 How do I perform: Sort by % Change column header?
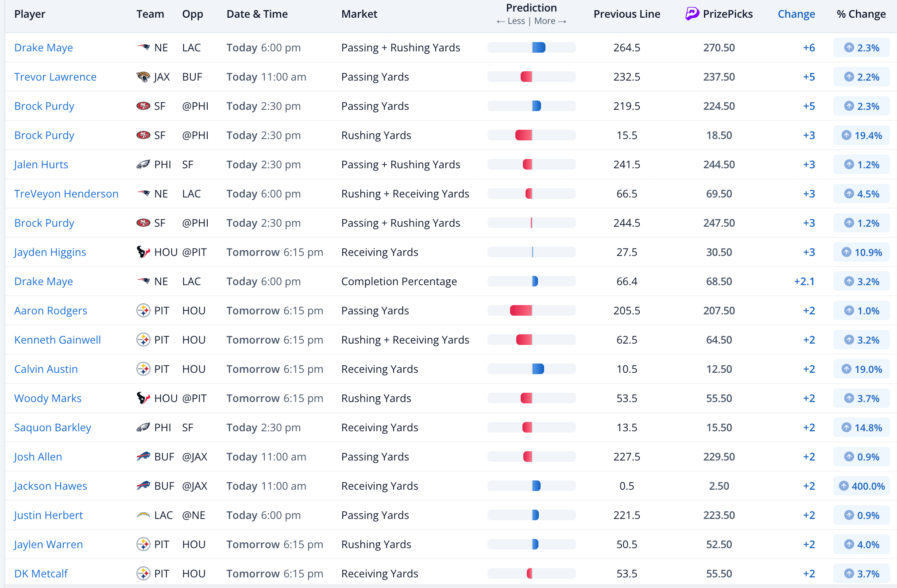tap(861, 14)
